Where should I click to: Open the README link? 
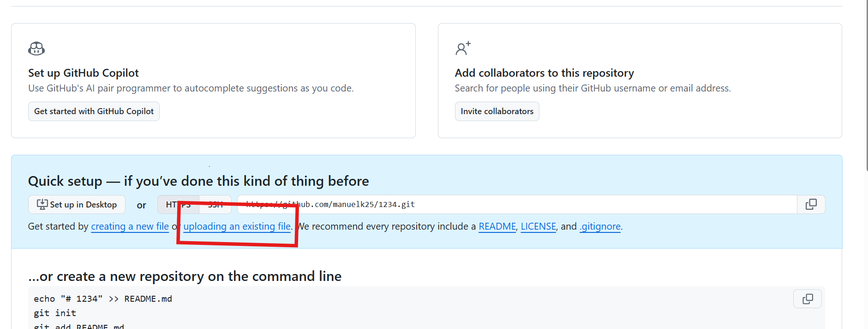[x=497, y=226]
